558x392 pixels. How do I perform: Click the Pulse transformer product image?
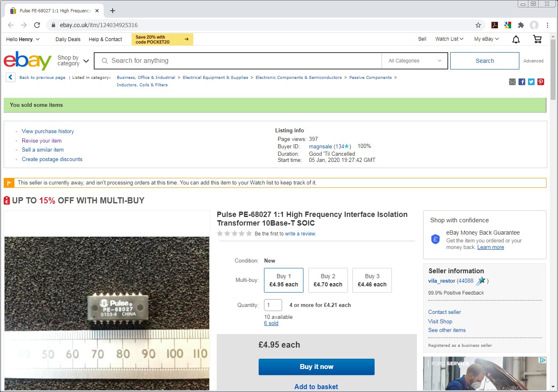tap(107, 313)
